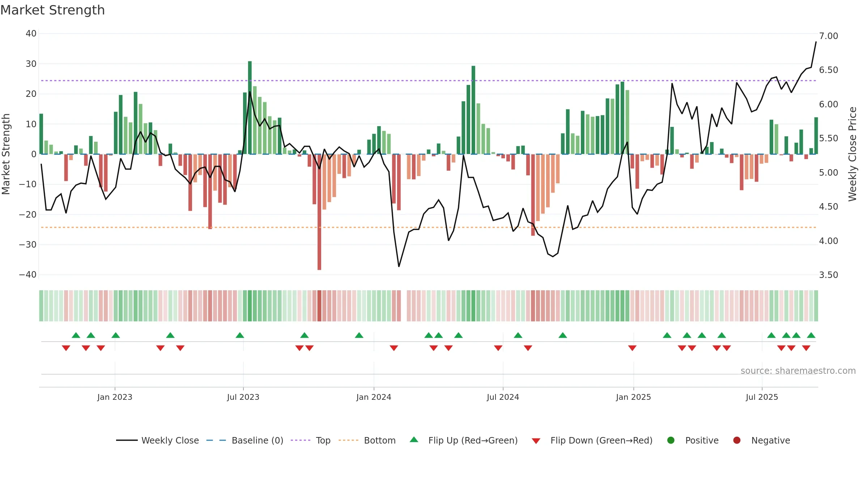This screenshot has width=868, height=488.
Task: Click the darkest red cell in the heatmap strip
Action: [x=319, y=306]
